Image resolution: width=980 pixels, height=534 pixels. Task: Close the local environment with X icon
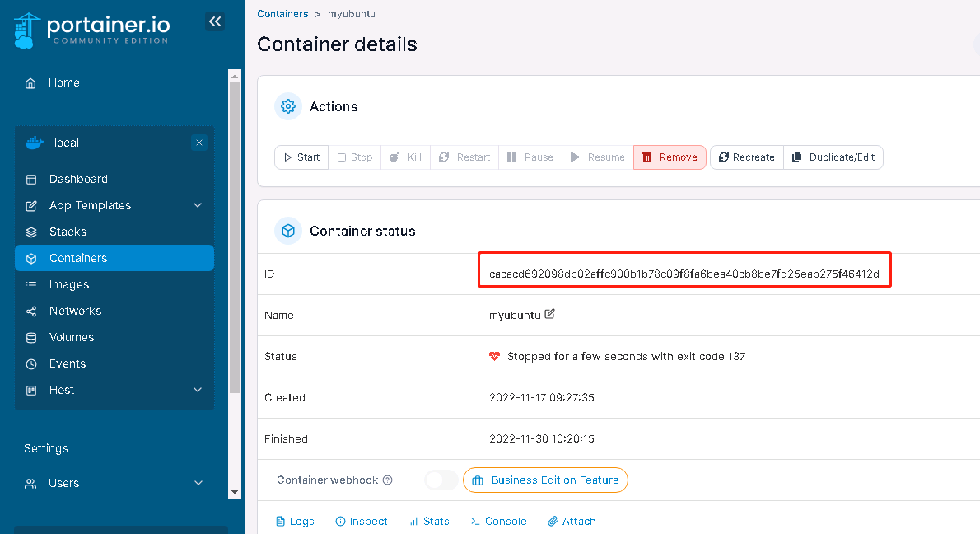(x=199, y=143)
